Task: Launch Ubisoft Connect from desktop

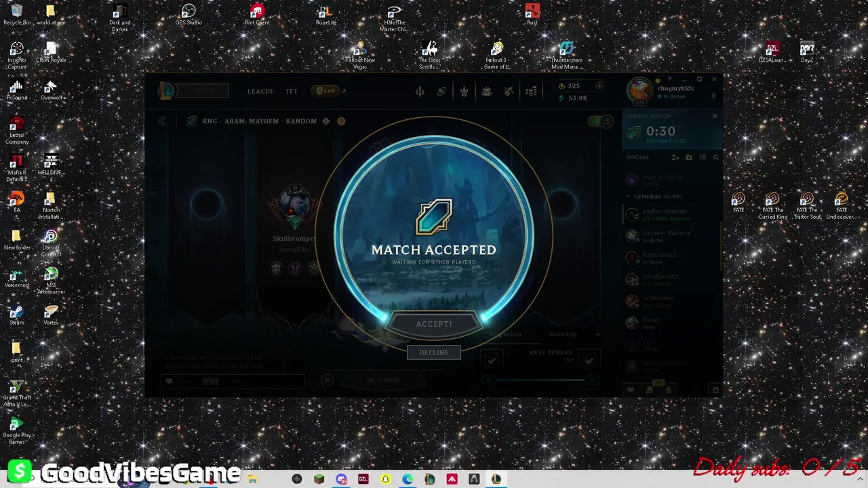Action: [51, 243]
